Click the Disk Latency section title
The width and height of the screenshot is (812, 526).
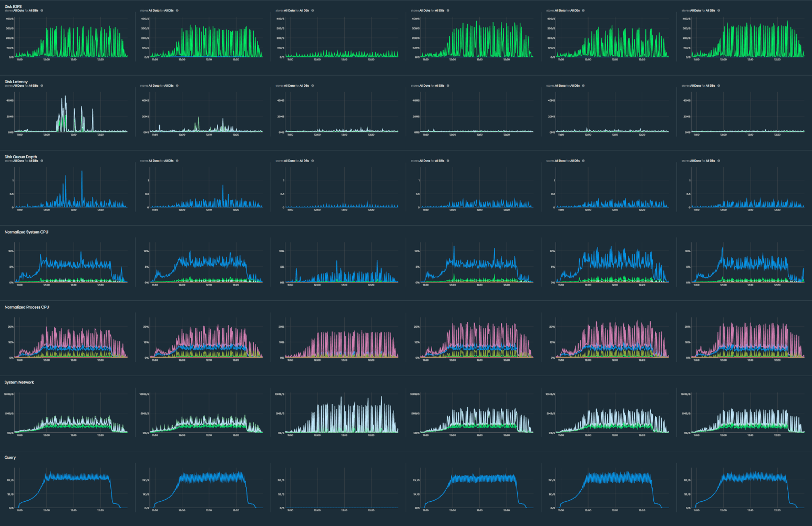tap(15, 82)
